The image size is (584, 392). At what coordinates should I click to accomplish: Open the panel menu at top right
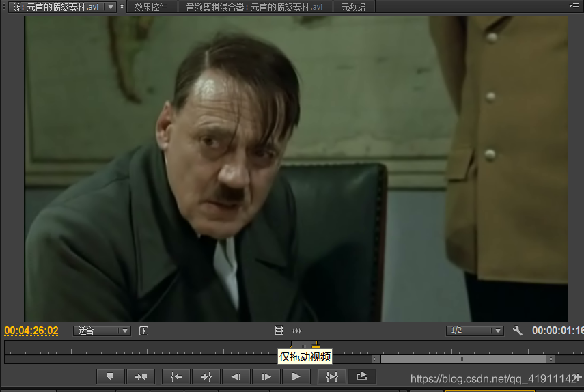pos(574,5)
